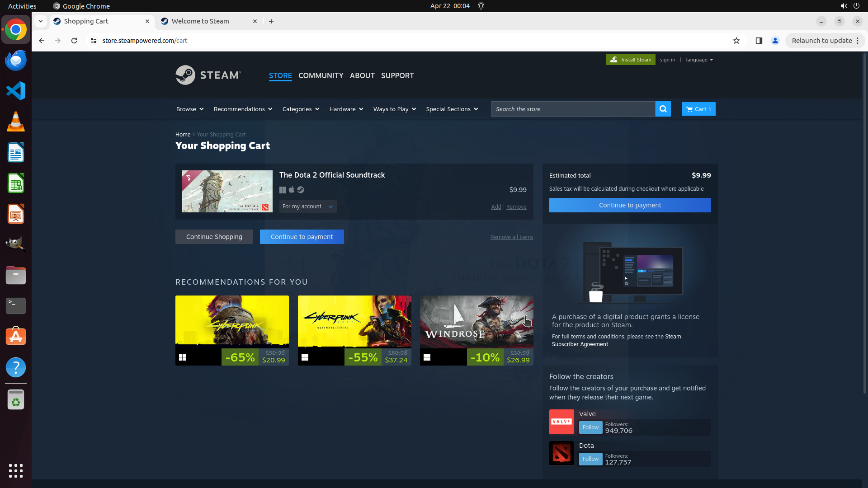
Task: Switch to the Welcome to Steam tab
Action: [200, 21]
